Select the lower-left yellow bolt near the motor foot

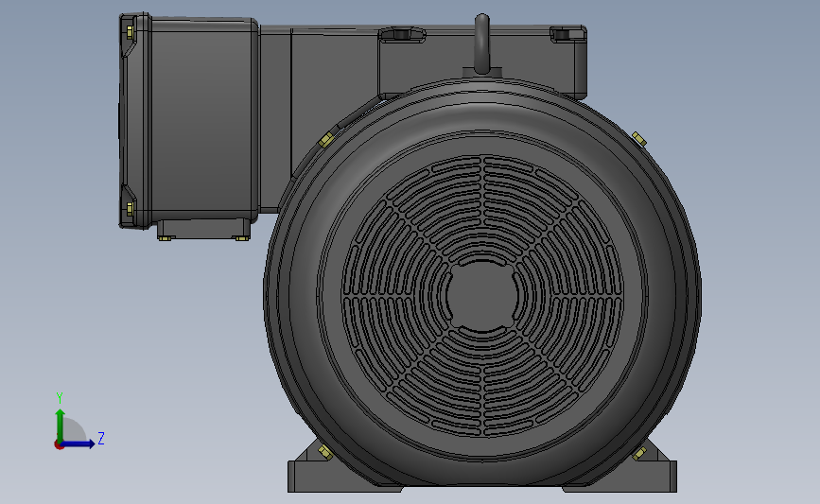click(x=324, y=452)
